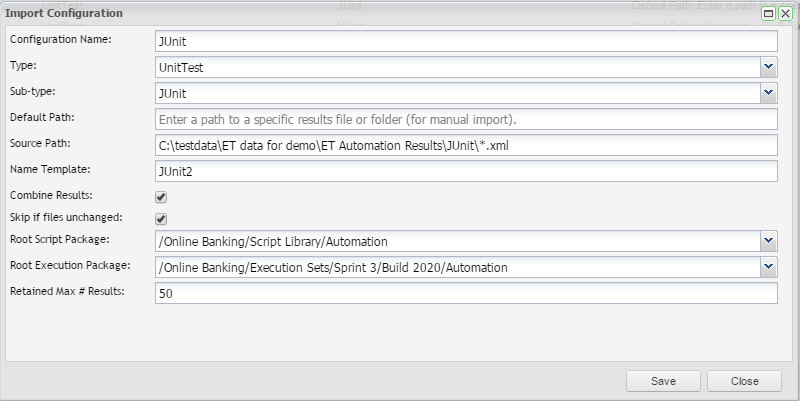Click the Save button
800x401 pixels.
pos(662,381)
